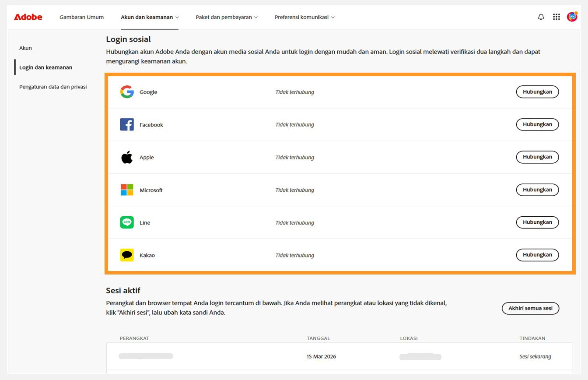Click the Google logo icon
The height and width of the screenshot is (380, 588).
click(x=127, y=92)
